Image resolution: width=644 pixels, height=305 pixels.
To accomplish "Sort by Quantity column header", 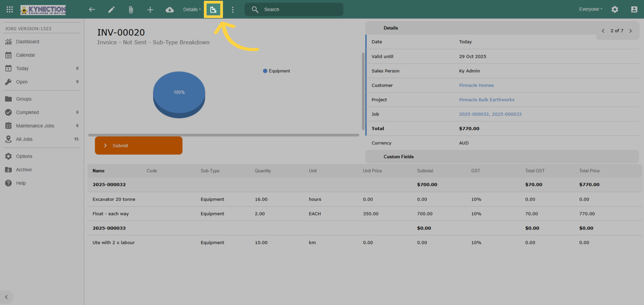I will pos(263,171).
